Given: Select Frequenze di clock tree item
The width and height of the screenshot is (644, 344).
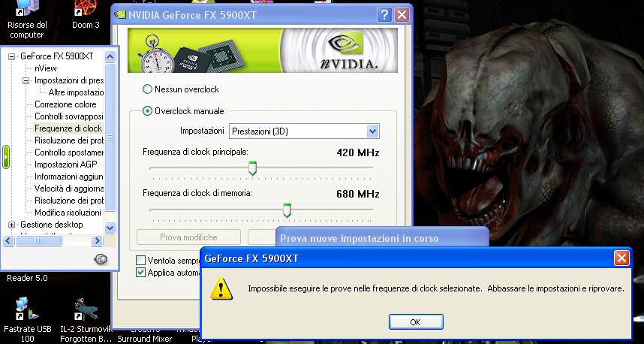Looking at the screenshot, I should click(x=68, y=128).
